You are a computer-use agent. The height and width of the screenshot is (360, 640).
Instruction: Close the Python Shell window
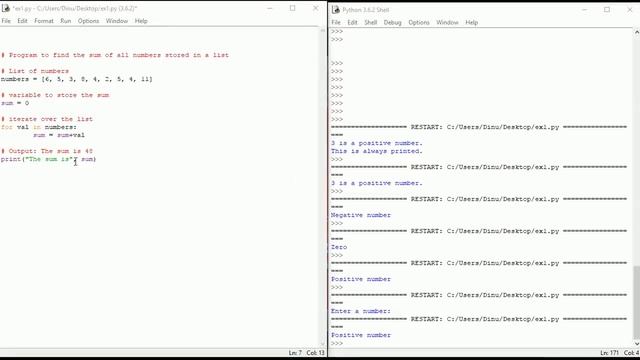(630, 9)
